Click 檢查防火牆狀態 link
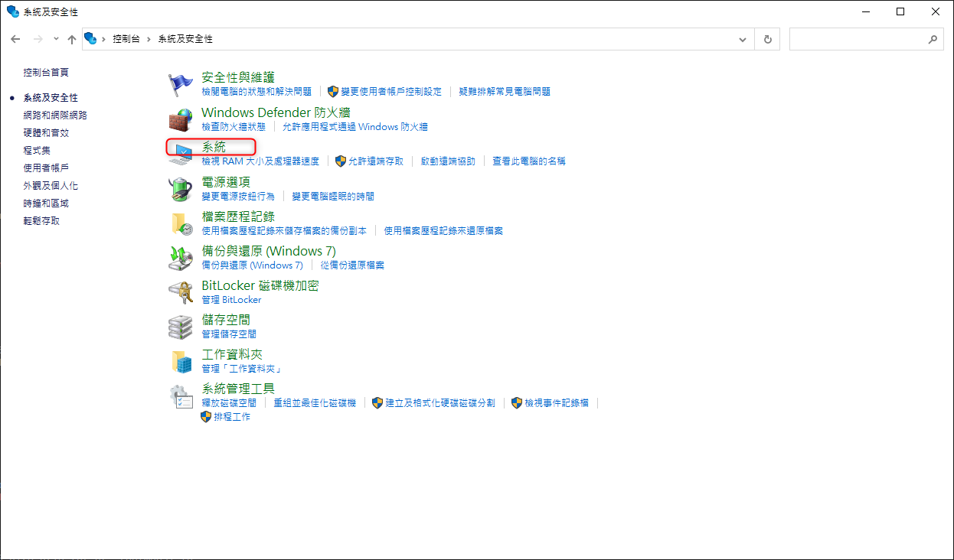This screenshot has height=560, width=954. pyautogui.click(x=234, y=127)
